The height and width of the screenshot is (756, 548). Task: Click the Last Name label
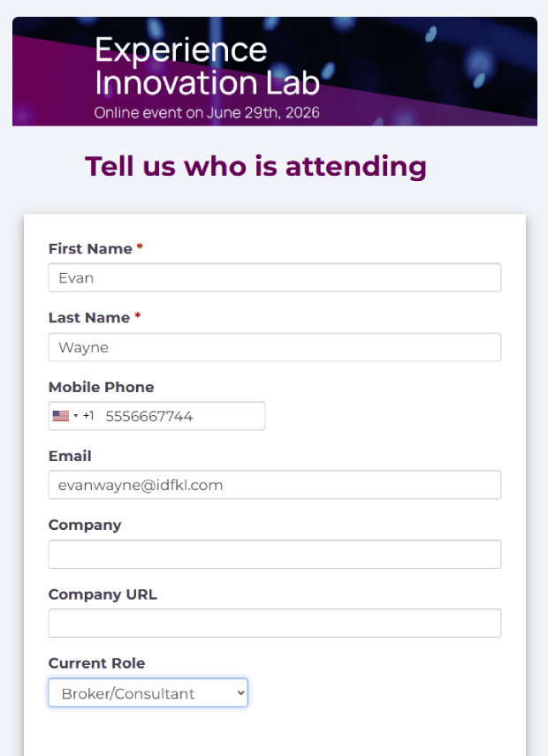pos(88,318)
